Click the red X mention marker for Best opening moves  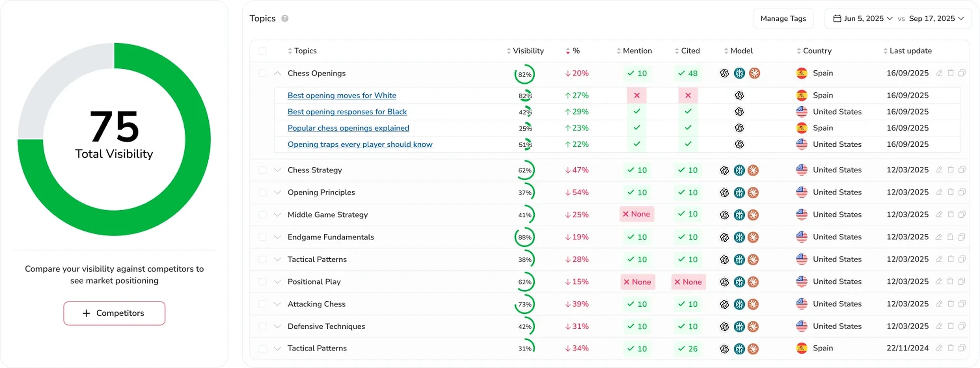pos(637,96)
